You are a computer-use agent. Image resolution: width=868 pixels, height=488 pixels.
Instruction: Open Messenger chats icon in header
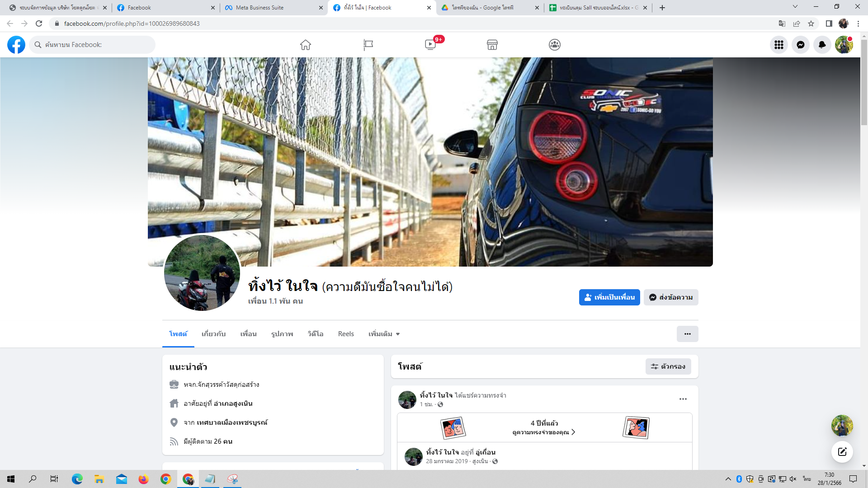(x=801, y=45)
